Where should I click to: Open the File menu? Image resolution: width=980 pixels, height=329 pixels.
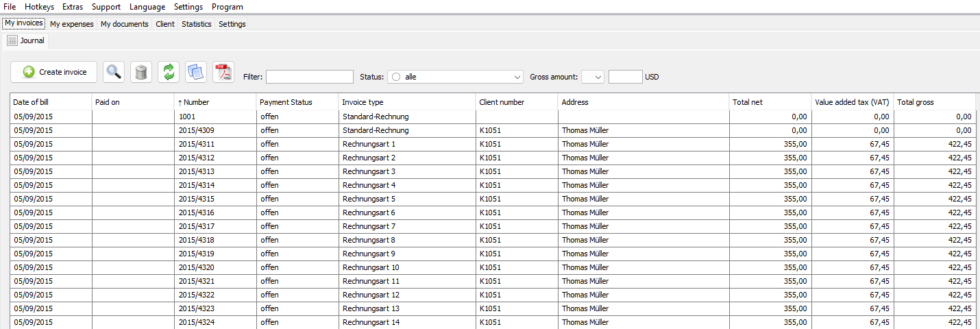10,7
